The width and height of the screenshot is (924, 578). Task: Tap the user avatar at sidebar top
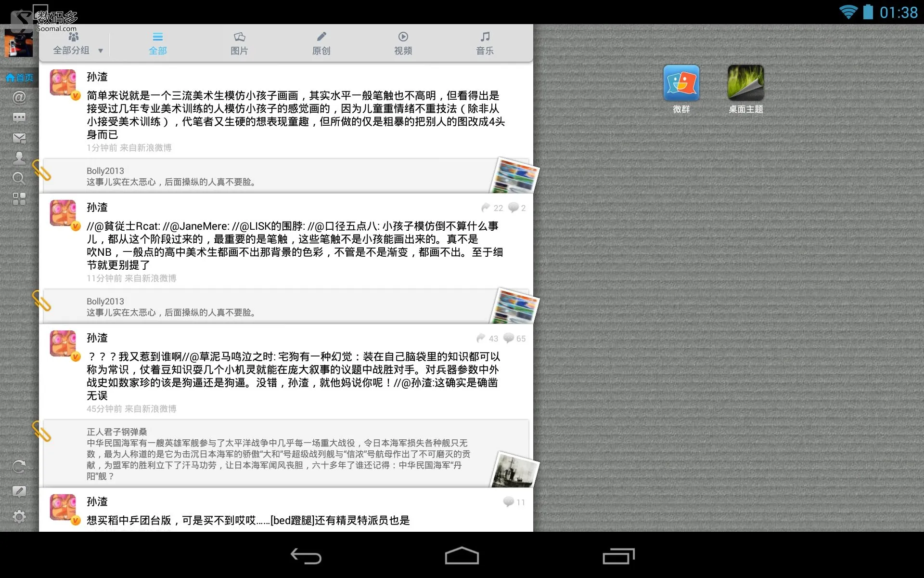(x=18, y=42)
